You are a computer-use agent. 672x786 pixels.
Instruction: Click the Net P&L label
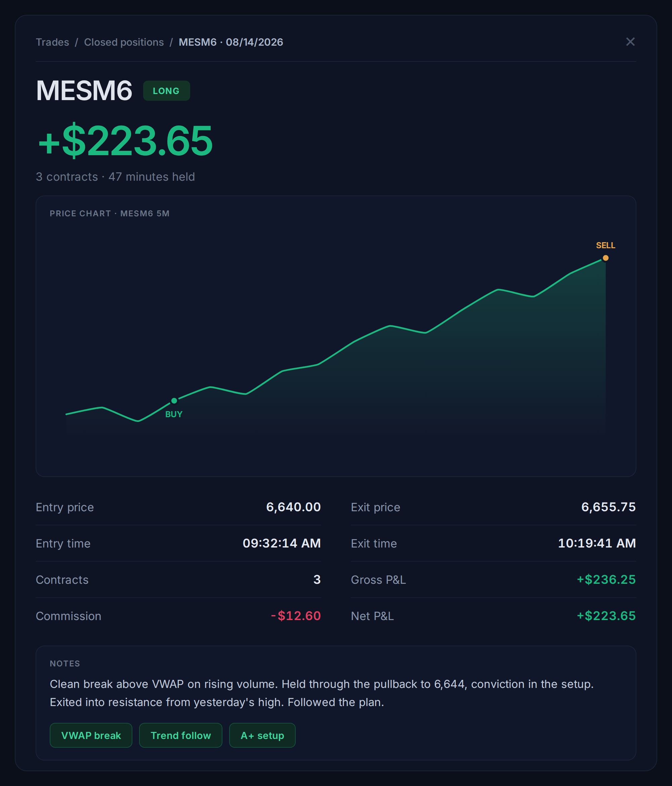[x=372, y=616]
